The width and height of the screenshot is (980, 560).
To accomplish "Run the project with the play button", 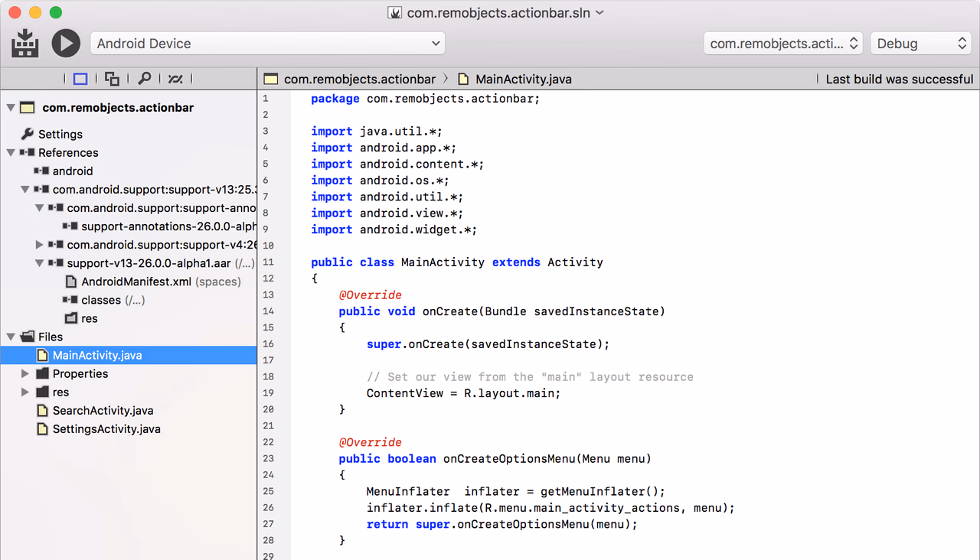I will 66,44.
